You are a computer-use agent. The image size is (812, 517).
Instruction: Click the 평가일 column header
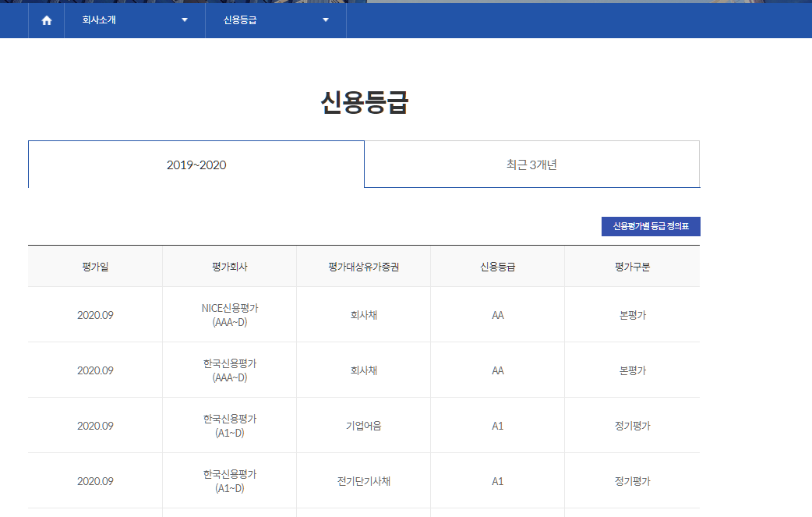point(95,266)
